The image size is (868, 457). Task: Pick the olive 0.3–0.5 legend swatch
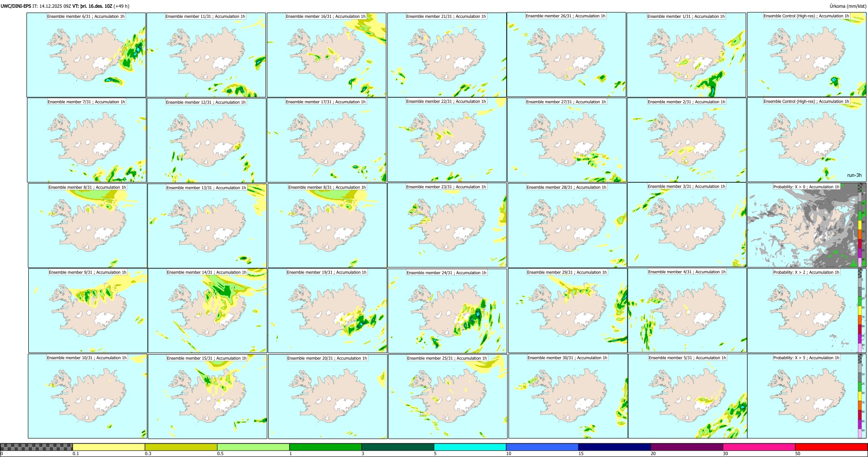[181, 447]
